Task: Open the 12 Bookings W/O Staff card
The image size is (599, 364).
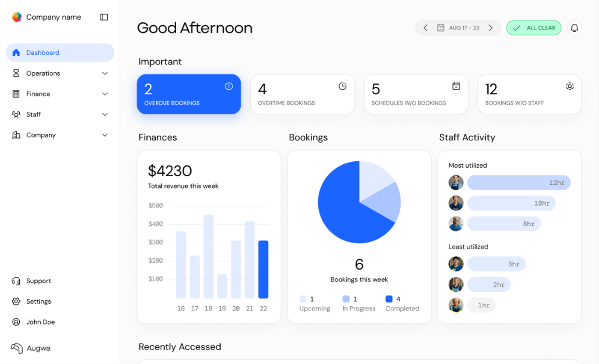Action: 530,94
